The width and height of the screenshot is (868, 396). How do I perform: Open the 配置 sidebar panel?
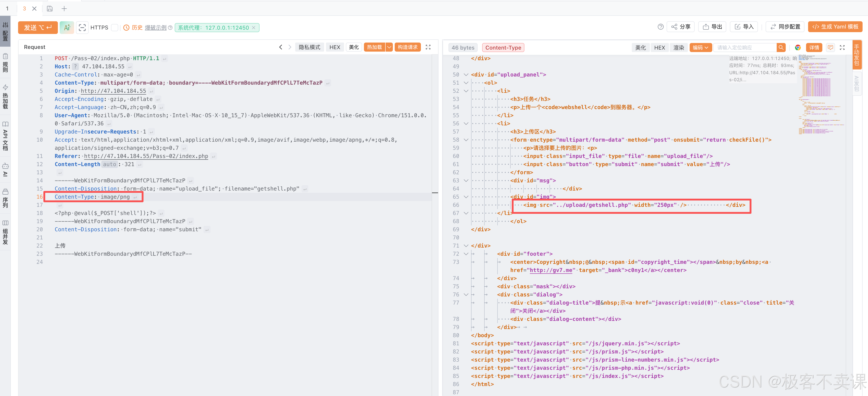pyautogui.click(x=5, y=31)
